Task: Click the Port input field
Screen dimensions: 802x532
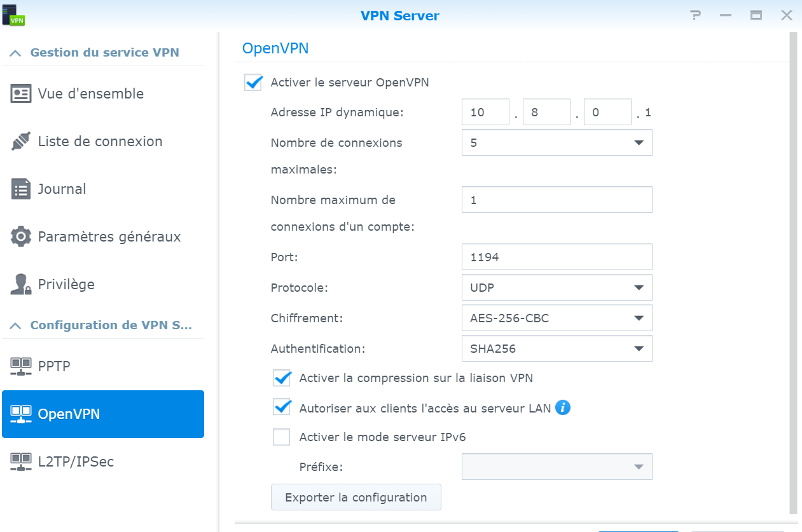Action: 557,257
